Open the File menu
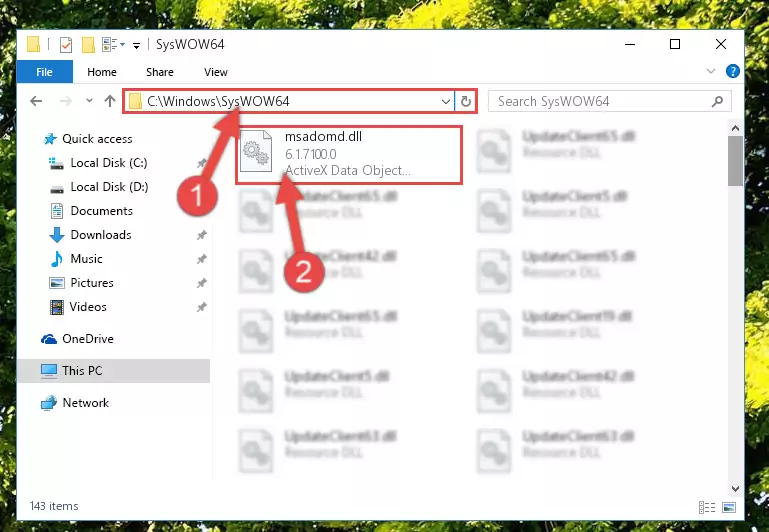Image resolution: width=769 pixels, height=532 pixels. [45, 72]
